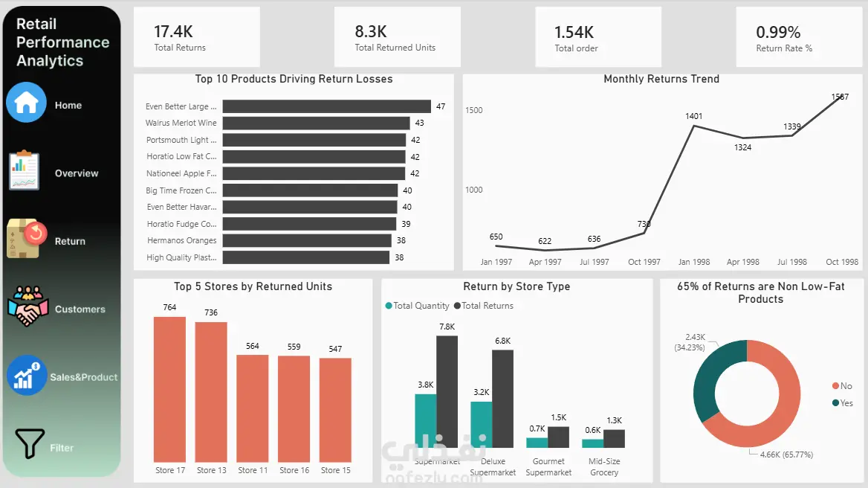This screenshot has height=488, width=868.
Task: Click the Total Returns dark legend marker
Action: click(457, 306)
